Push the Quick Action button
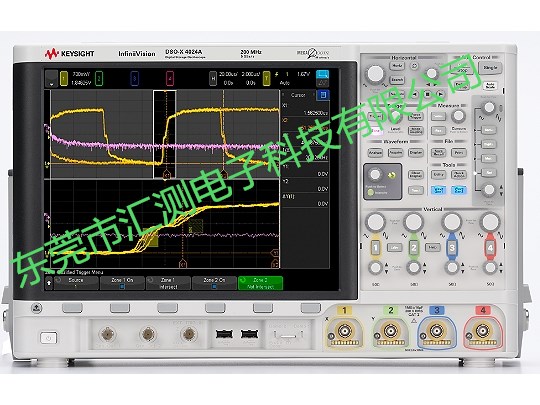Screen dimensions: 540x405 [x=459, y=175]
